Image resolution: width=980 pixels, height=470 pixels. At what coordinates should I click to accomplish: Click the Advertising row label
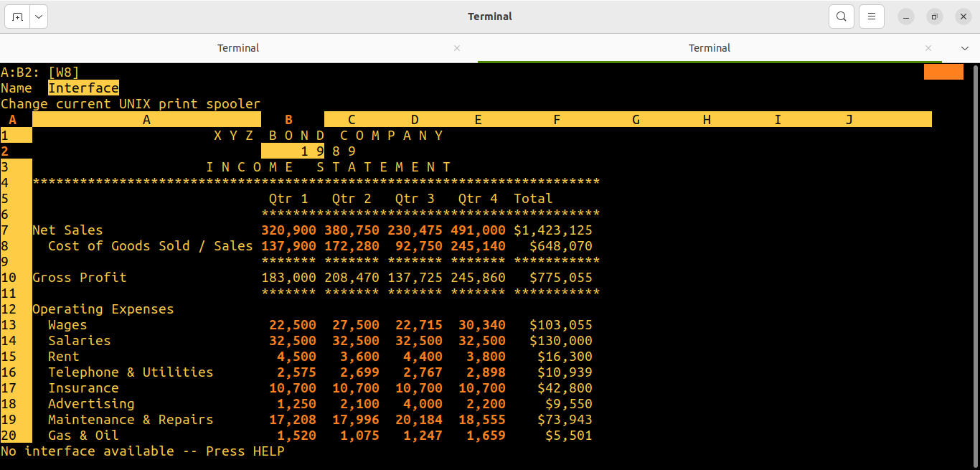click(91, 404)
